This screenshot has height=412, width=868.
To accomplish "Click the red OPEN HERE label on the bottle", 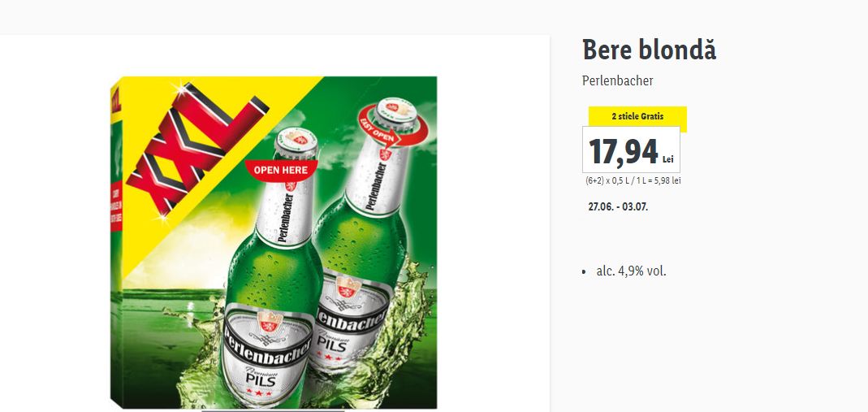I will click(281, 170).
